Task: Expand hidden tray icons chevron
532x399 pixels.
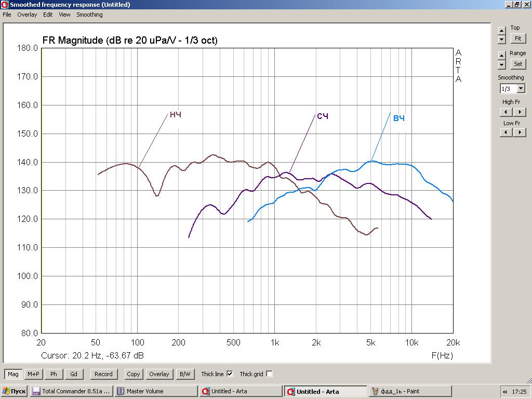Action: click(x=505, y=392)
